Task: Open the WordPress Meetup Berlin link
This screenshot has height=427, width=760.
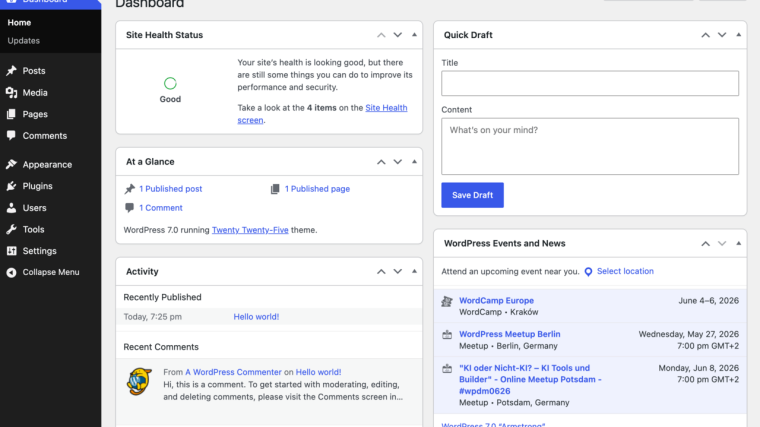Action: pyautogui.click(x=509, y=334)
